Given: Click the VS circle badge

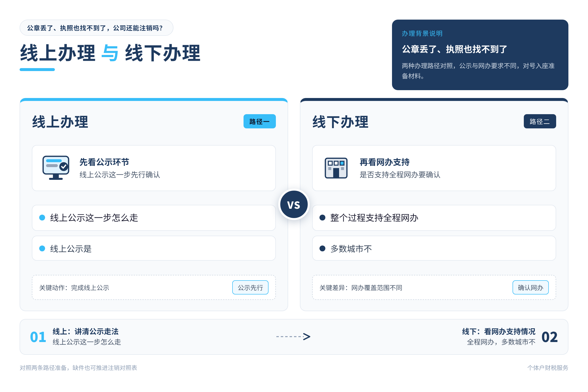Looking at the screenshot, I should [x=294, y=205].
